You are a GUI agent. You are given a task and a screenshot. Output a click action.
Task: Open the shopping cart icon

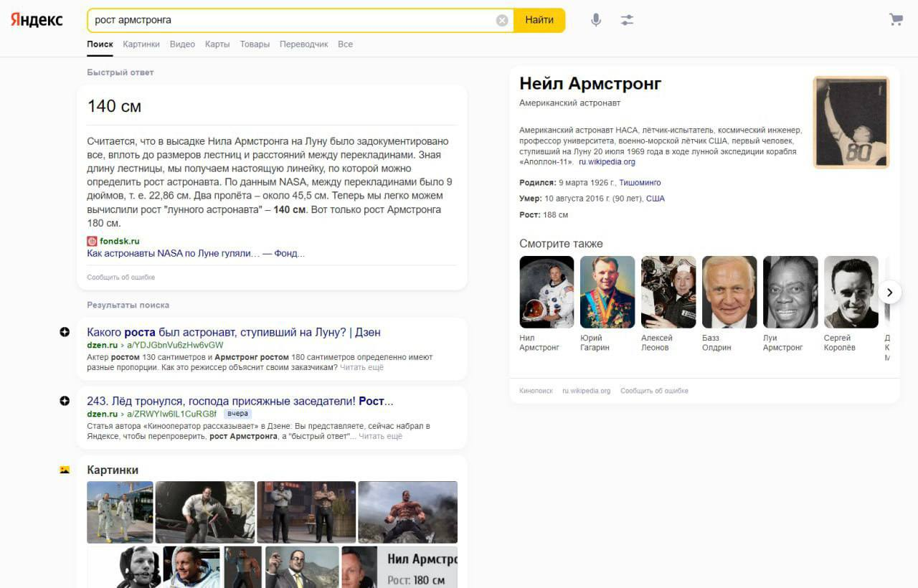click(896, 19)
